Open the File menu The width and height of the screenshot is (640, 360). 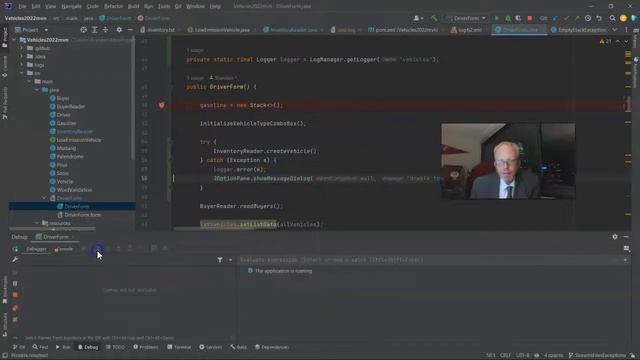22,7
